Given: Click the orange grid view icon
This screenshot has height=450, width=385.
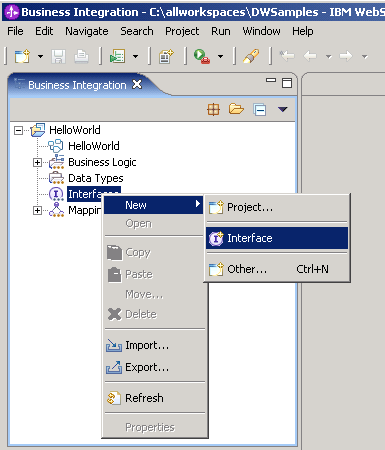Looking at the screenshot, I should pyautogui.click(x=213, y=109).
